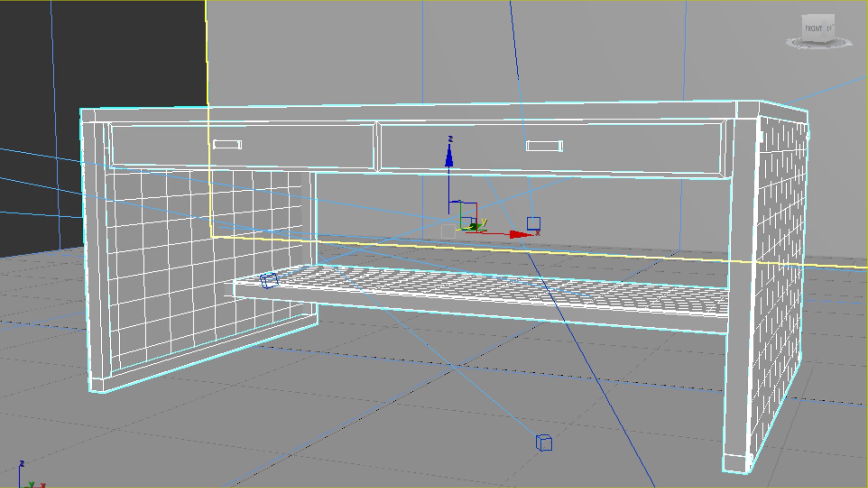The image size is (868, 488).
Task: Click the left drawer handle
Action: click(x=227, y=145)
